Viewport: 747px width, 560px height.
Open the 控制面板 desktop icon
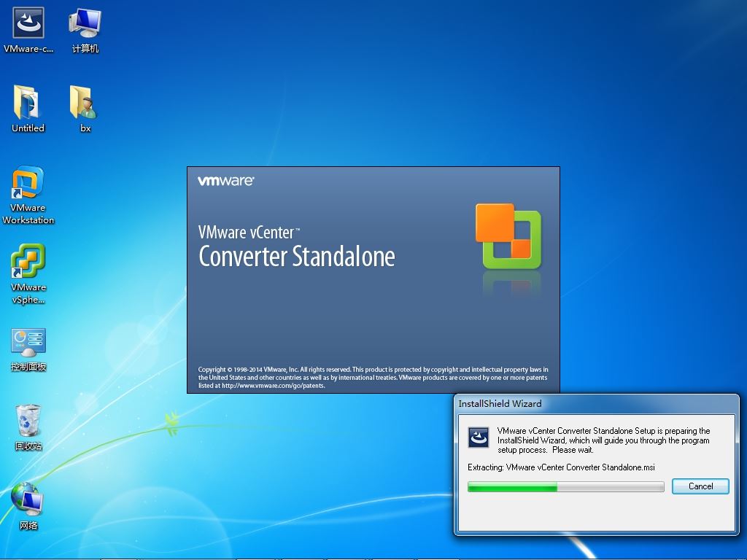(28, 349)
